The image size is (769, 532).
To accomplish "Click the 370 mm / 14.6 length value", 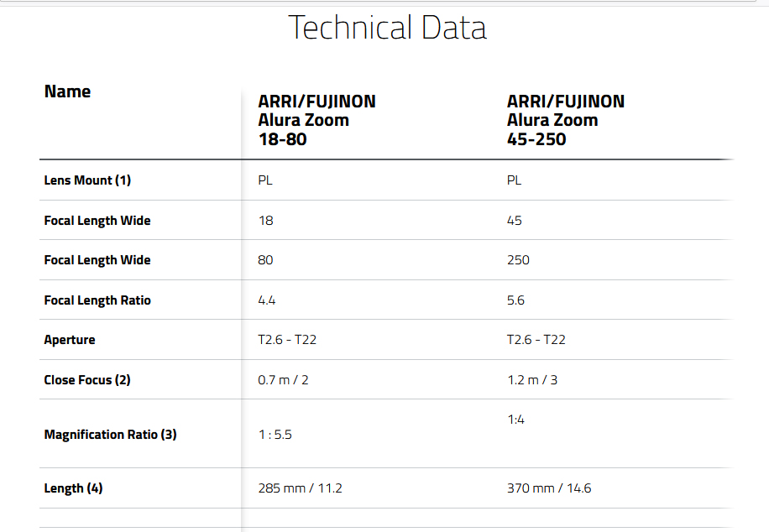I will (x=549, y=488).
